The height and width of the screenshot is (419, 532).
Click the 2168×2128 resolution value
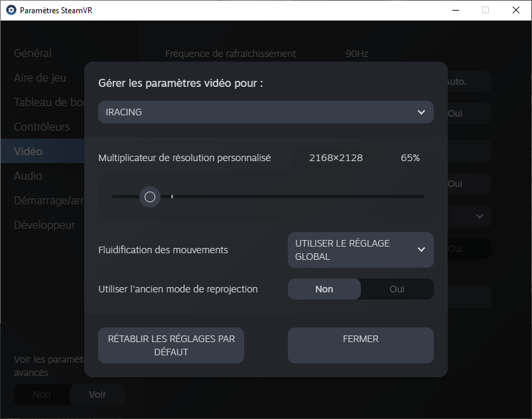336,158
